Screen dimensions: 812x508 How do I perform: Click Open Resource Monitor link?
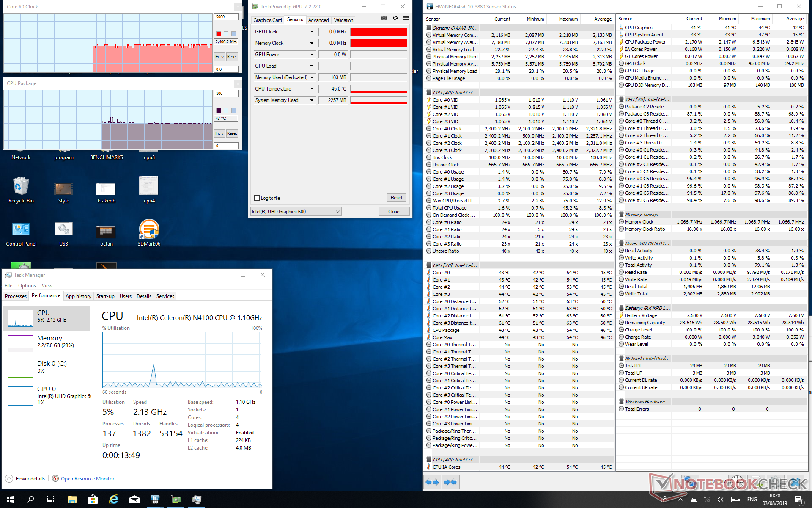(x=88, y=478)
